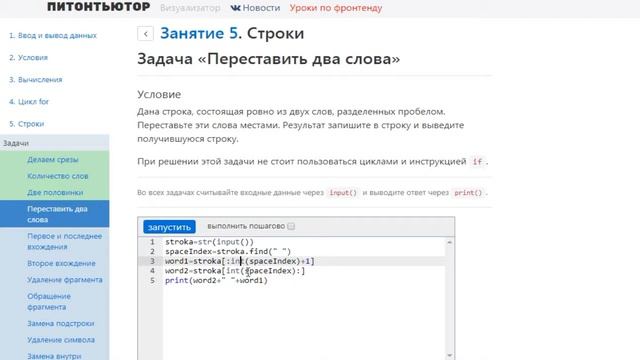Click line number 3 in editor gutter
This screenshot has height=360, width=640.
coord(152,261)
